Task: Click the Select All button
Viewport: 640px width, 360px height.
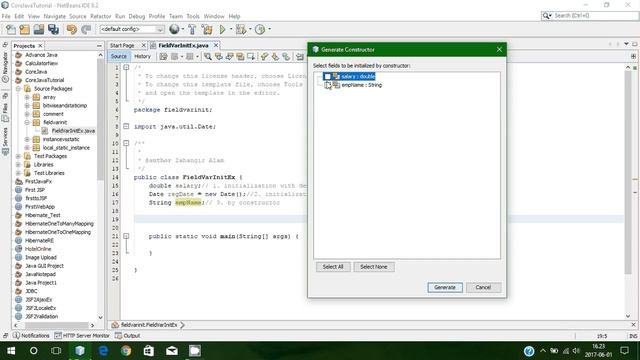Action: pos(333,267)
